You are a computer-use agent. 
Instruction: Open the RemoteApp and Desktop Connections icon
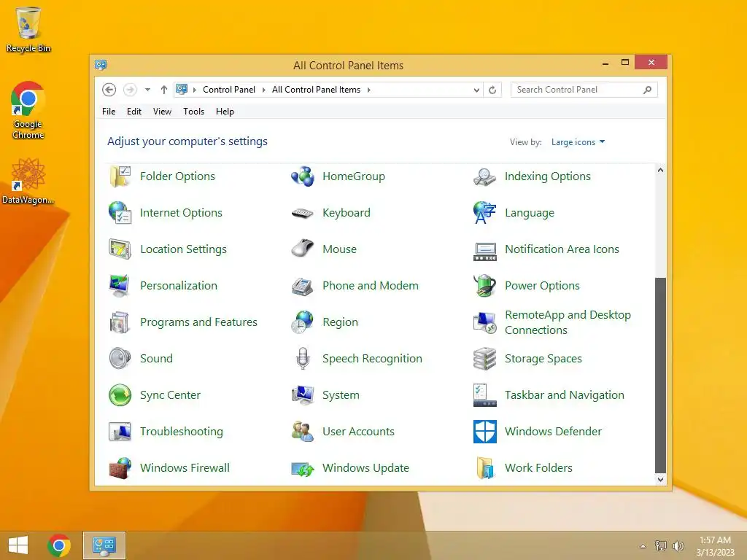[x=484, y=322]
